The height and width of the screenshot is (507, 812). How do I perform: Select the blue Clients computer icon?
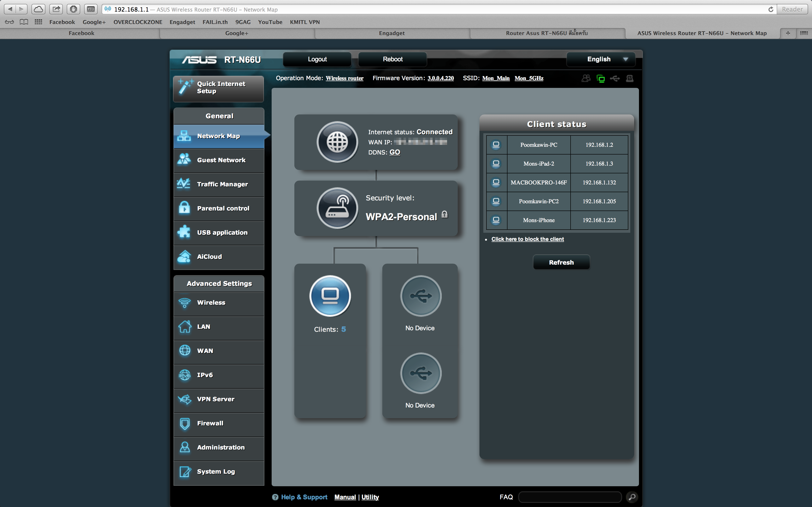coord(330,296)
